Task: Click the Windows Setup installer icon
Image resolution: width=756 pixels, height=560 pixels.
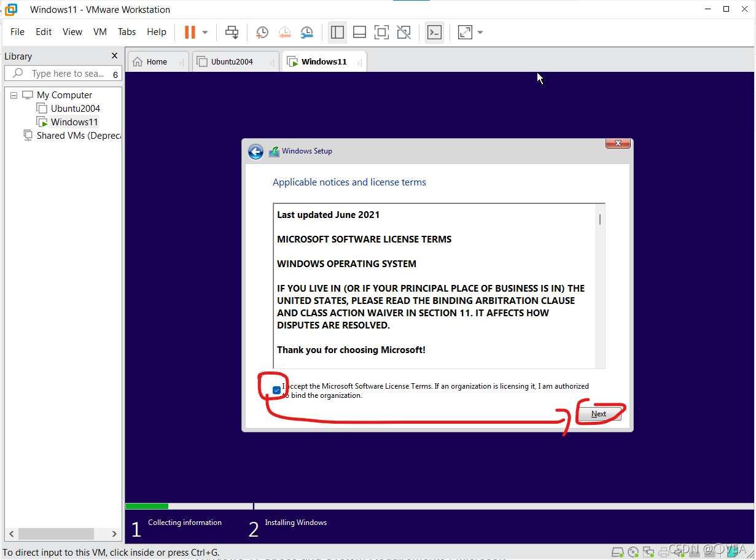Action: 274,152
